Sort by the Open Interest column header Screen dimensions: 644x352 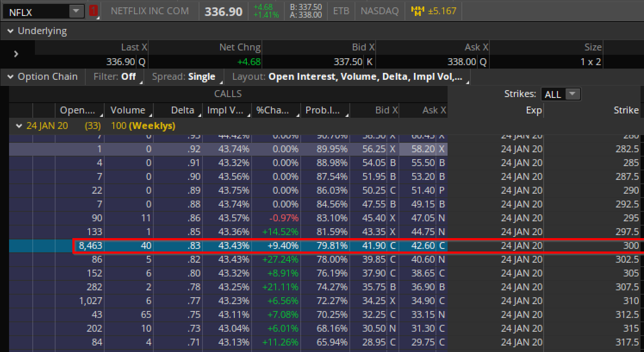[80, 110]
